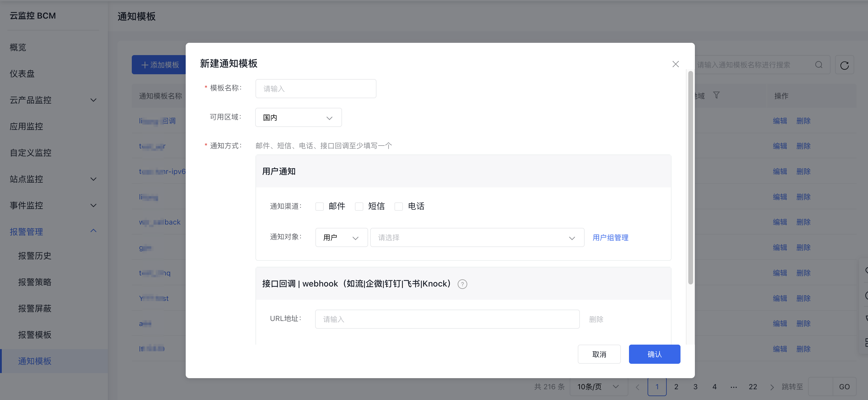Click the search magnifier icon in the list
This screenshot has width=868, height=400.
pyautogui.click(x=819, y=65)
